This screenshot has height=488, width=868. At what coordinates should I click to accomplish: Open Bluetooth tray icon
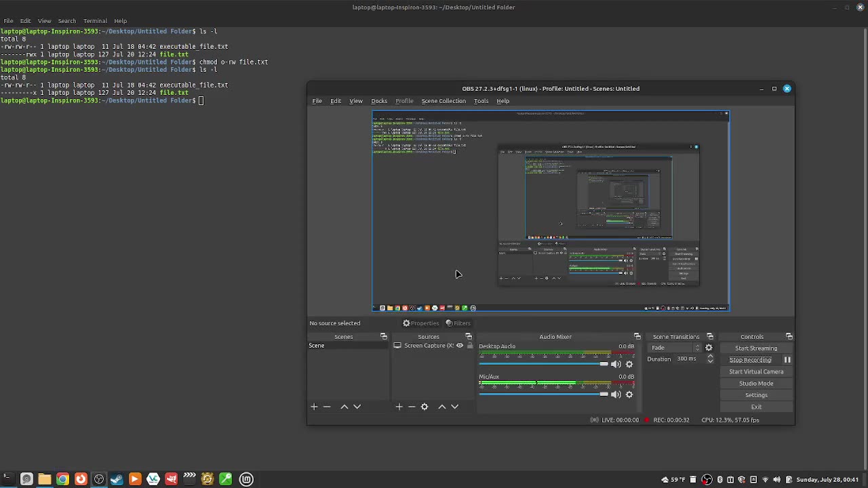tap(719, 480)
